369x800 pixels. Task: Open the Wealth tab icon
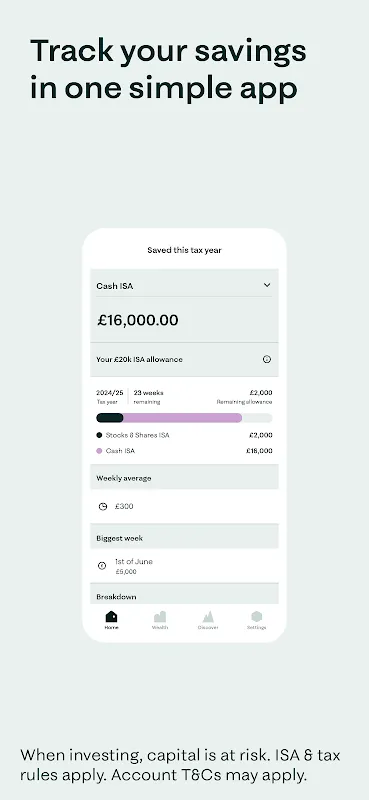(160, 616)
